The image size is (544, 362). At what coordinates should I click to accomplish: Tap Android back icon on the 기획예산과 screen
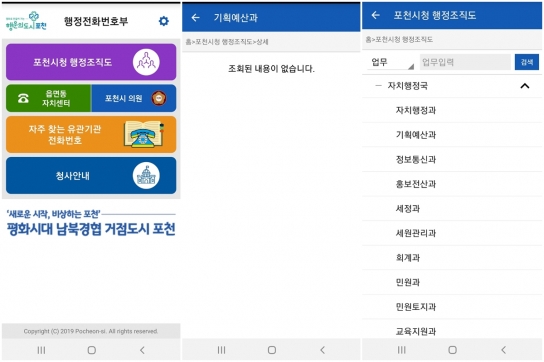(323, 350)
